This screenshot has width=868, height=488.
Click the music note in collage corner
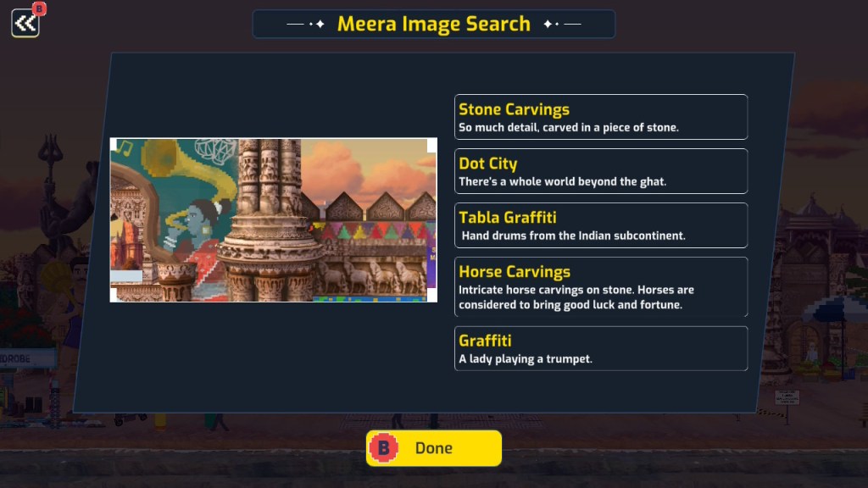point(125,148)
